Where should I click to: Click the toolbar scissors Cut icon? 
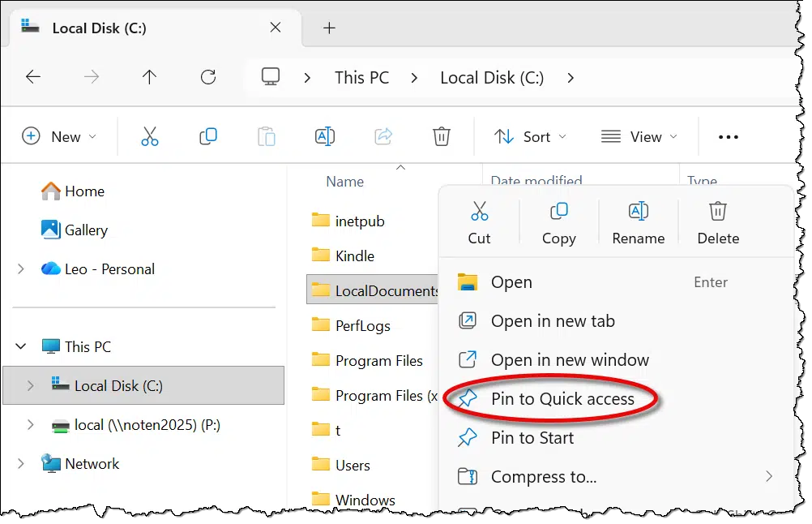tap(150, 136)
